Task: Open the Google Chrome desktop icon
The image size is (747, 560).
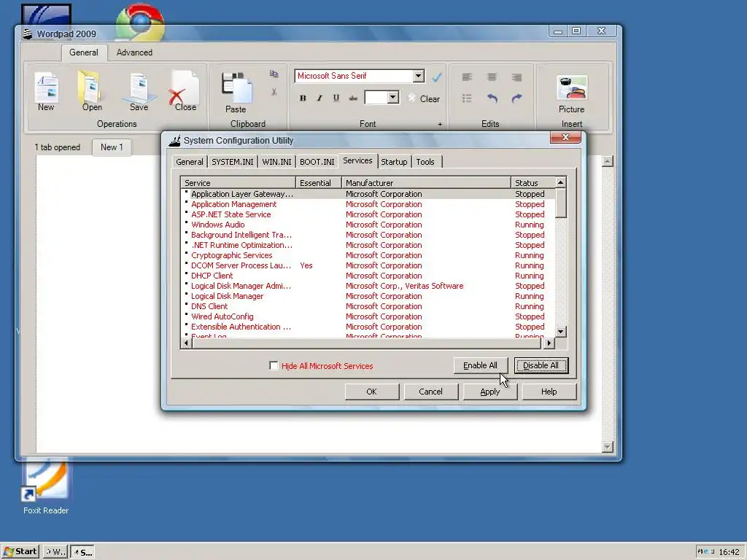Action: coord(140,21)
